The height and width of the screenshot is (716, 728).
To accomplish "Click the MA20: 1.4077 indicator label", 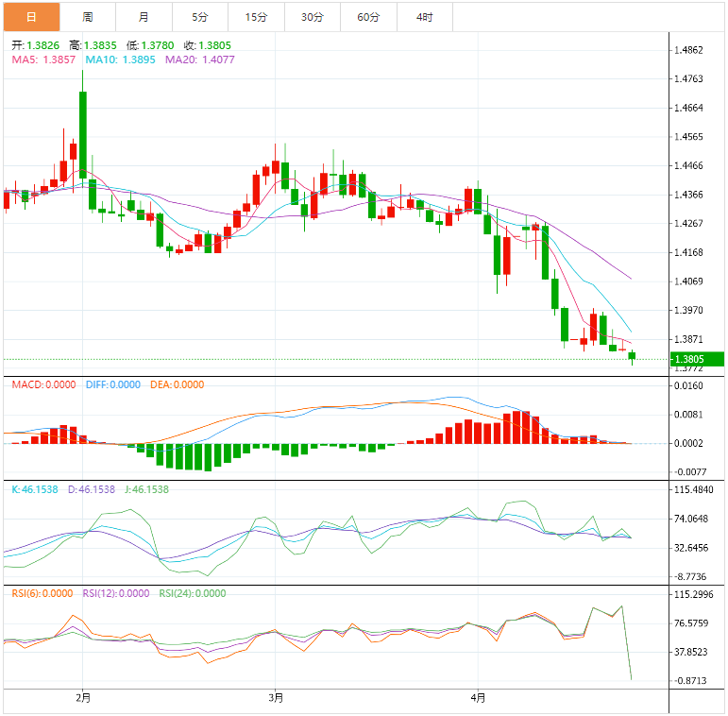I will coord(199,60).
